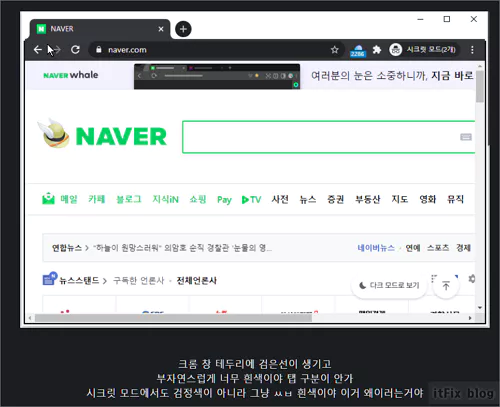Close the NAVER tab
500x407 pixels.
(161, 29)
